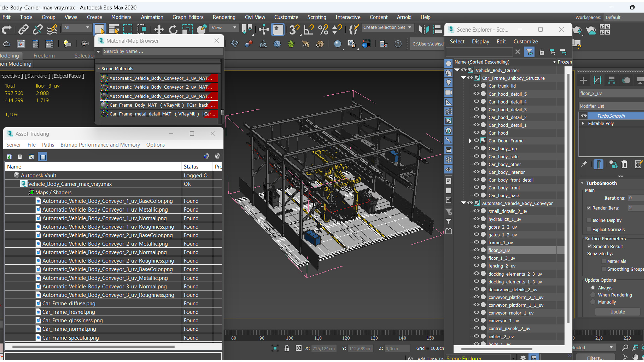Open Bitmap Performance and Memory menu
The image size is (644, 362).
click(100, 145)
